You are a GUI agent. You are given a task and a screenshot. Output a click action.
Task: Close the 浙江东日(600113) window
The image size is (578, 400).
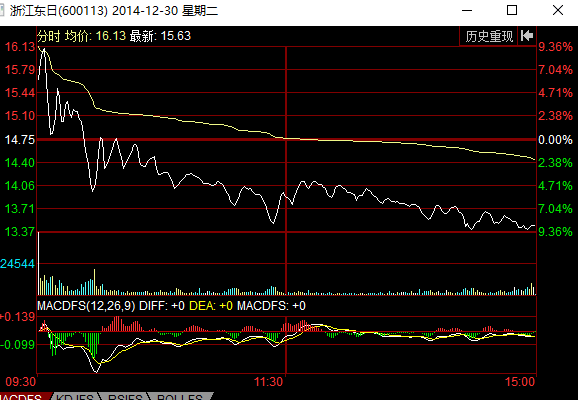point(558,10)
